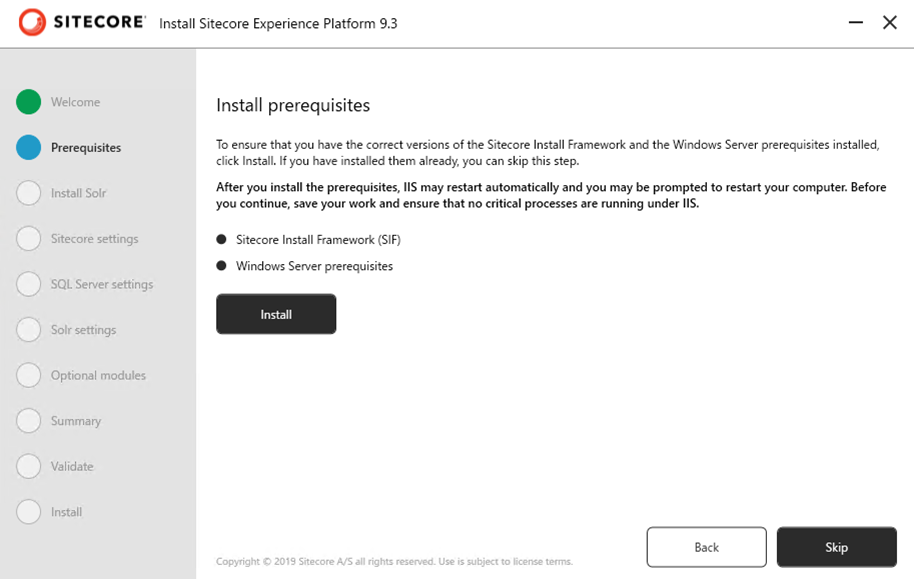Start the prerequisites with the Install button
Screen dimensions: 914x579
(276, 314)
